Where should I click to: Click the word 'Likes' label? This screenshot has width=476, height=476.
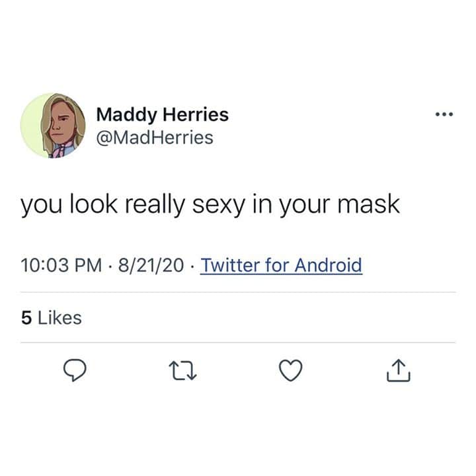coord(59,318)
